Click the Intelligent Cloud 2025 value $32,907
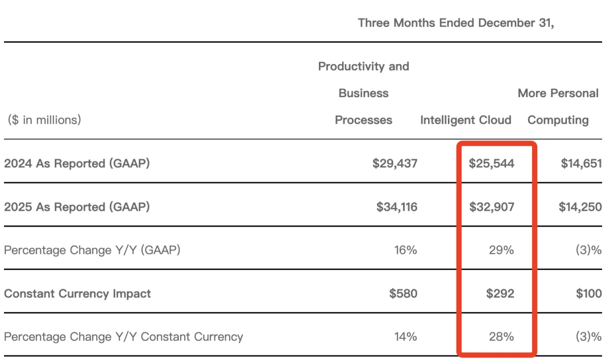The width and height of the screenshot is (614, 364). 491,207
